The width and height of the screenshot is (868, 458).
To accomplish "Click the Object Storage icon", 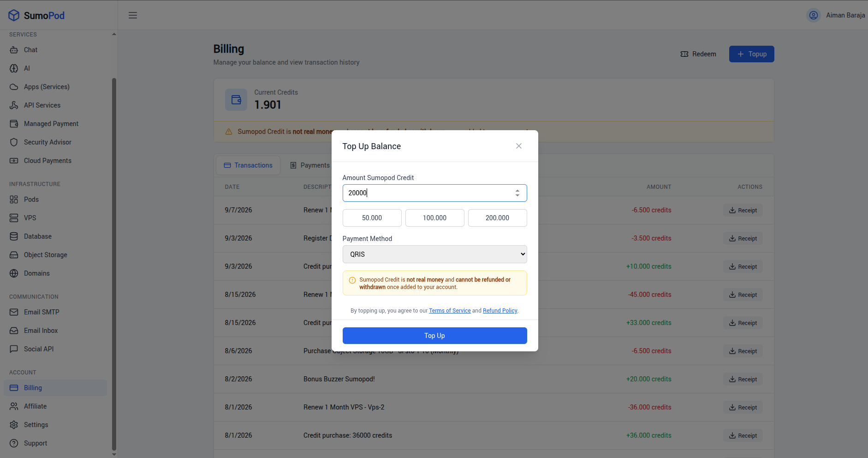I will coord(14,255).
